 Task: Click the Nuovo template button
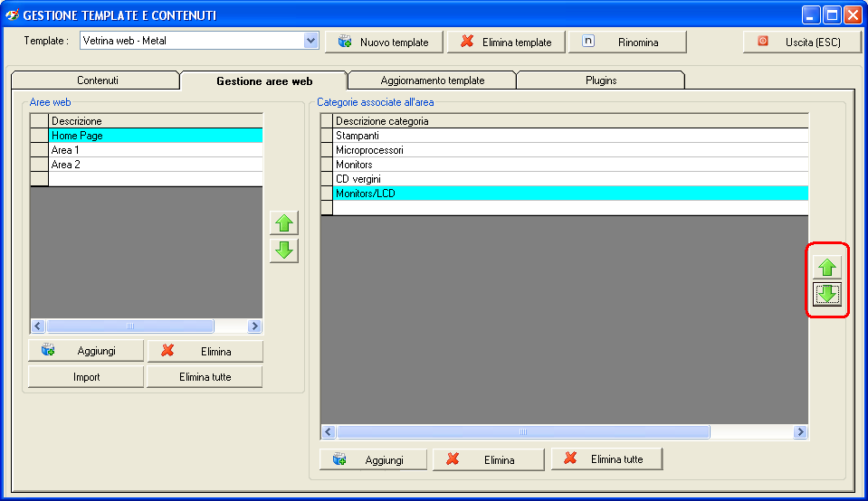384,42
